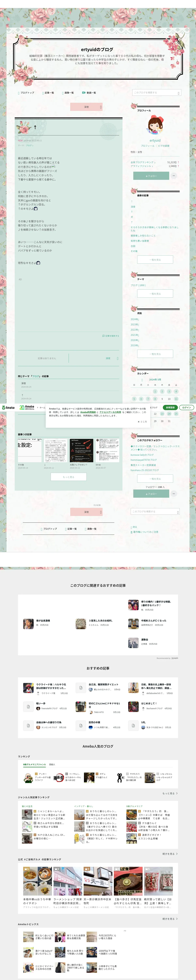
Task: Open theme link ブログ ( 1890 )
Action: (138, 285)
